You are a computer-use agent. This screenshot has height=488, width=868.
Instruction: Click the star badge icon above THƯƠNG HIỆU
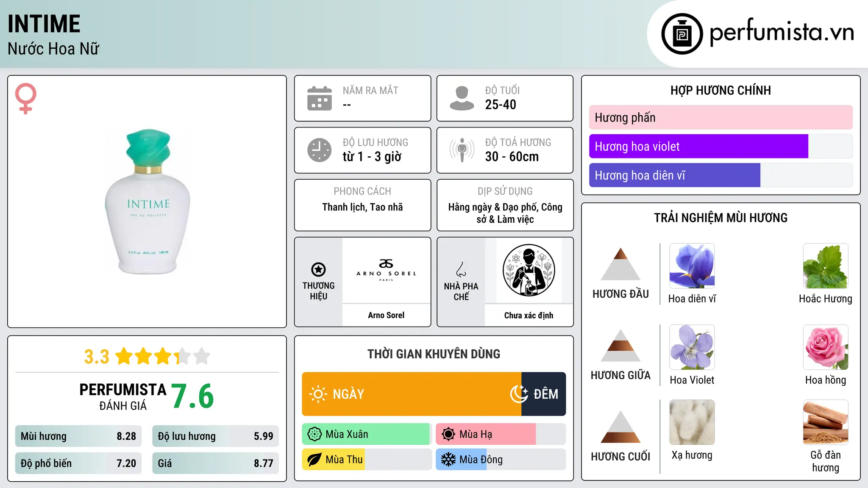[x=318, y=269]
